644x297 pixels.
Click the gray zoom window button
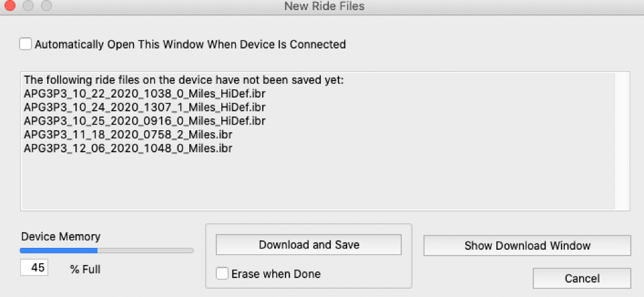tap(47, 6)
